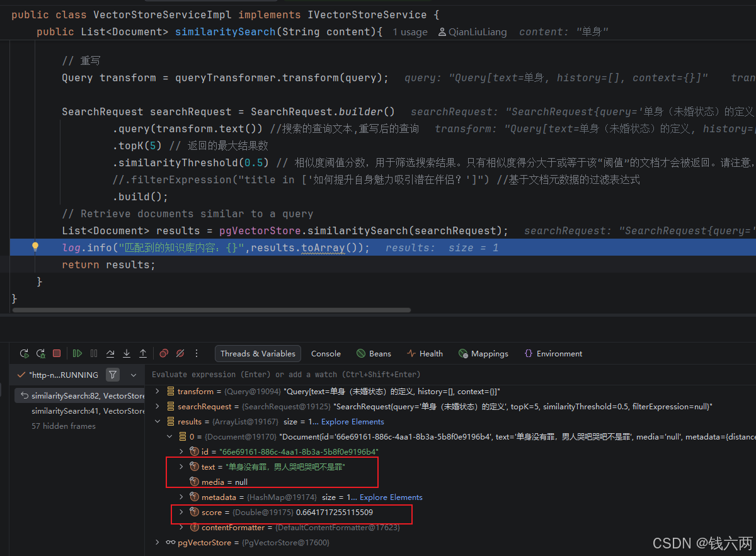
Task: Click the 'return results;' line
Action: point(108,264)
